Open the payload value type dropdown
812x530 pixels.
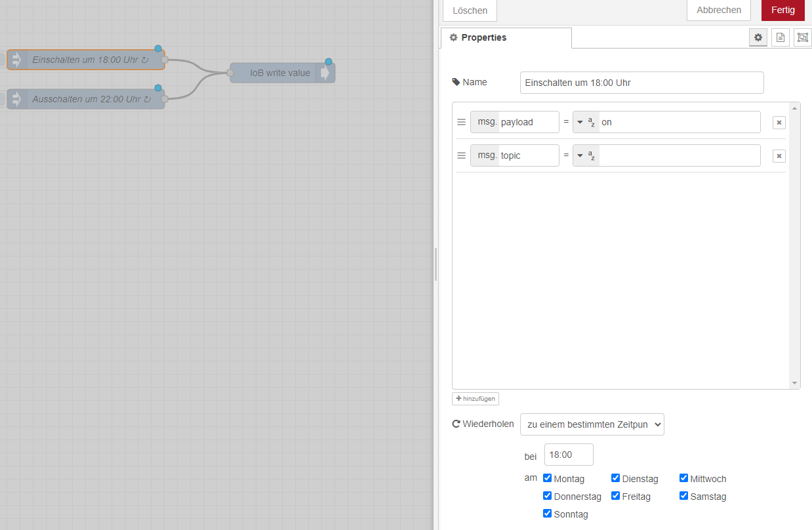[x=586, y=122]
